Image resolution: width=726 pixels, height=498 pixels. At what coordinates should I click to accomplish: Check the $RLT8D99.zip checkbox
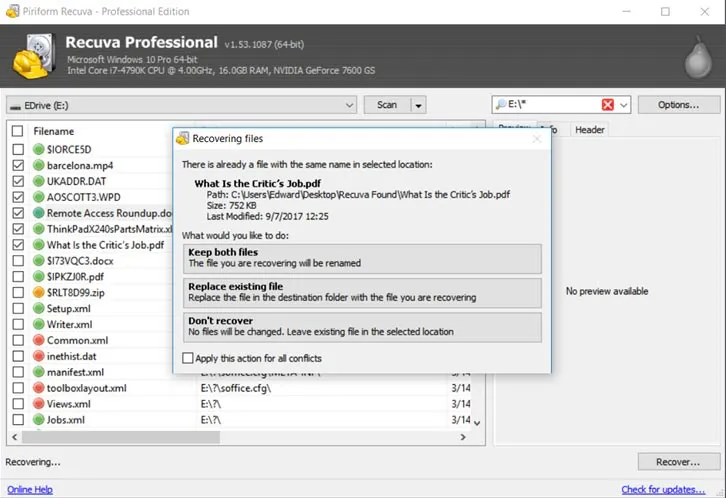(18, 293)
